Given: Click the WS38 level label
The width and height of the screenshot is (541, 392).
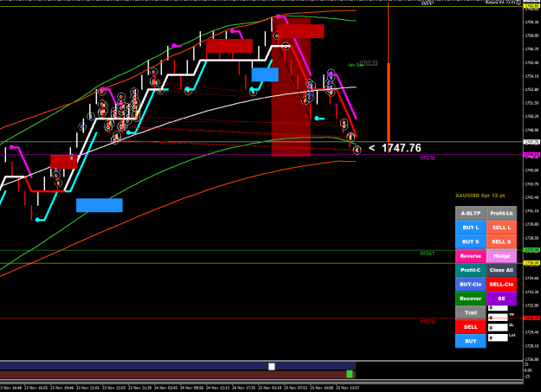Looking at the screenshot, I should 427,158.
